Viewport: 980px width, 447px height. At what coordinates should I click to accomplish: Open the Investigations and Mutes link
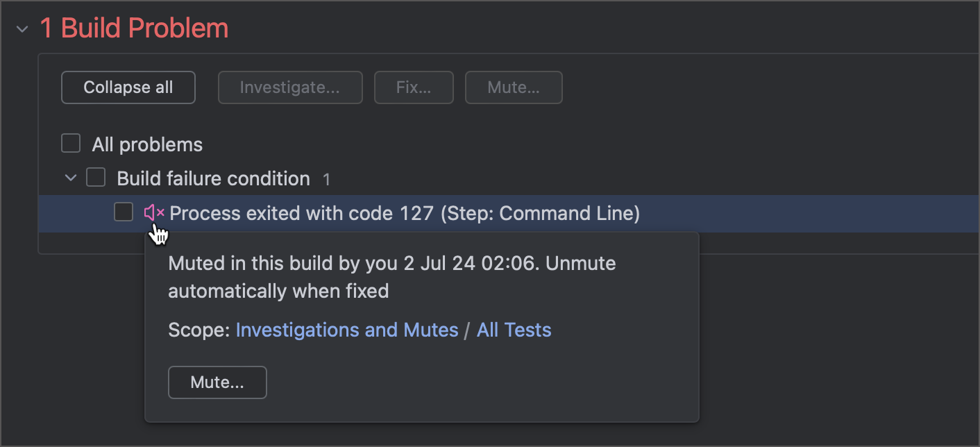(347, 330)
